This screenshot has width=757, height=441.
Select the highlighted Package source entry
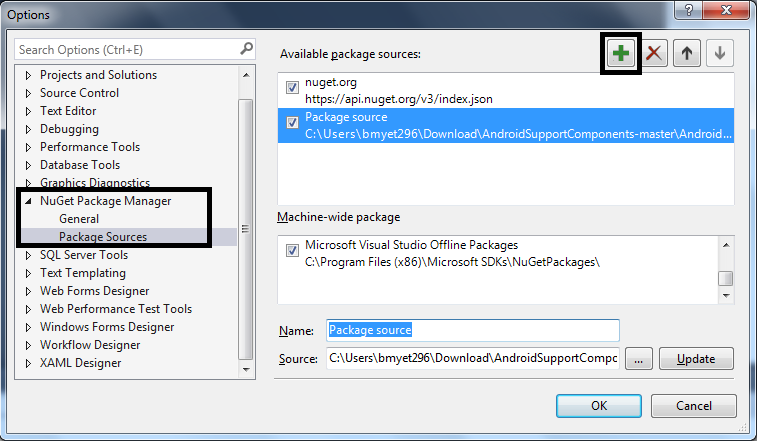coord(506,126)
